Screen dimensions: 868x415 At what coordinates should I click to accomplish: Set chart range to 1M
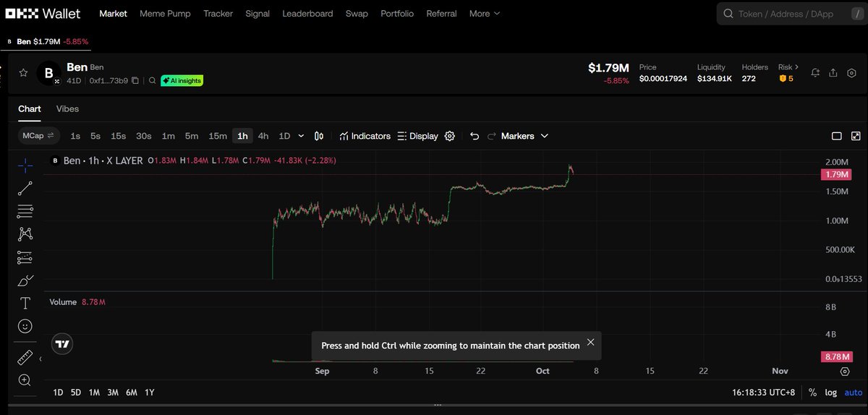(94, 393)
